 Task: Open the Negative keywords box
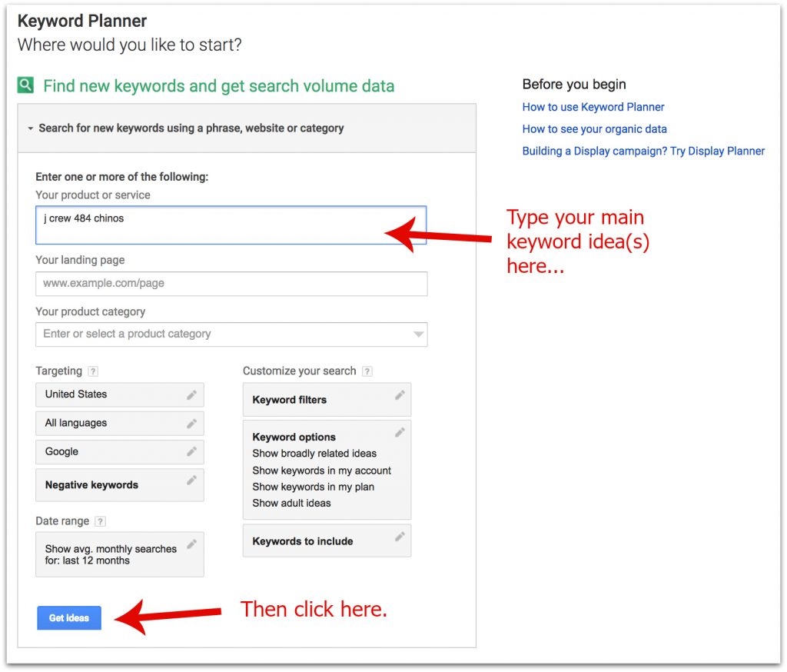119,485
